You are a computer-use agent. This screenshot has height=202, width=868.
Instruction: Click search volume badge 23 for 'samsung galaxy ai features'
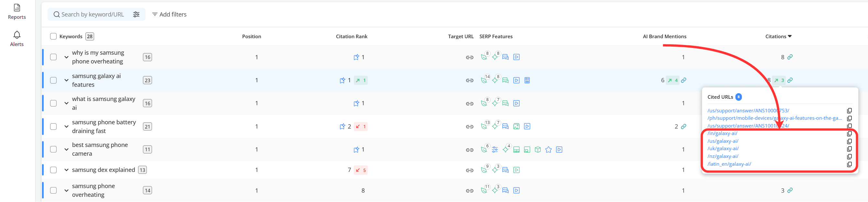pyautogui.click(x=147, y=80)
